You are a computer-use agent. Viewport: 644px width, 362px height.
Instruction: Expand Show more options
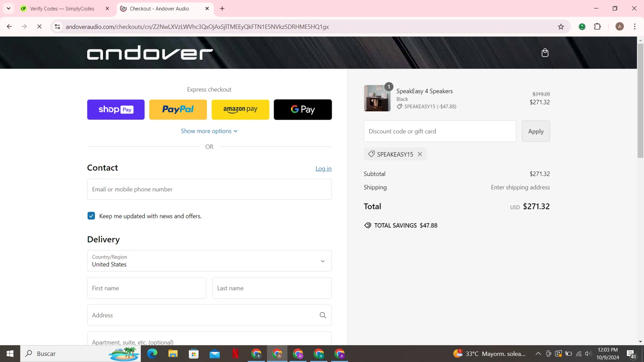pos(209,131)
